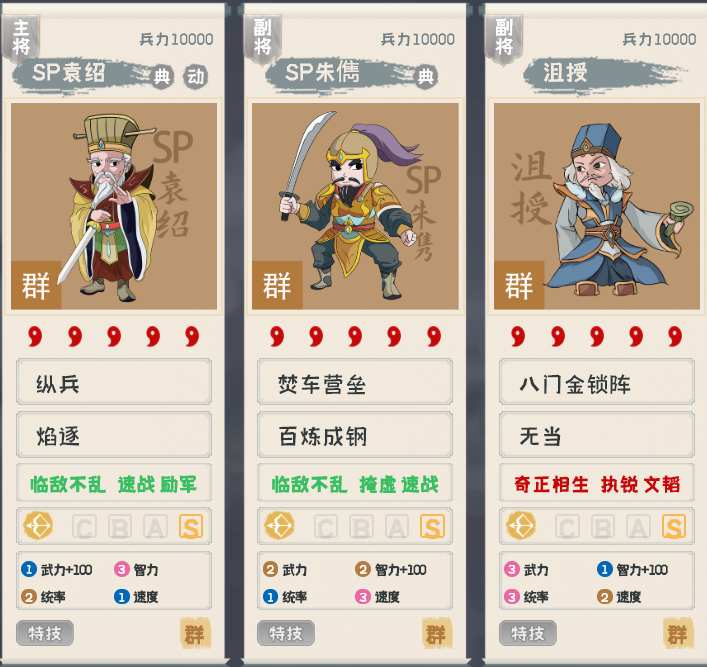
Task: Click the 群 faction seal on 沮授 card
Action: pyautogui.click(x=678, y=634)
